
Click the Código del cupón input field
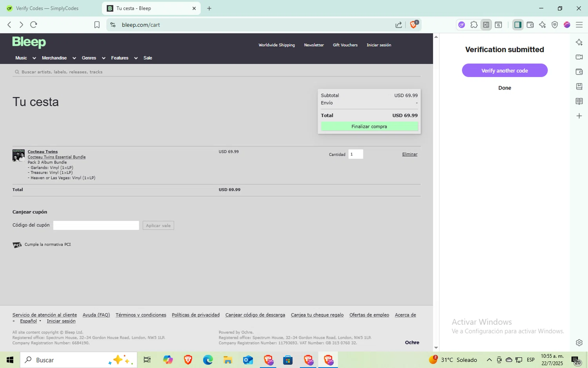(x=96, y=225)
